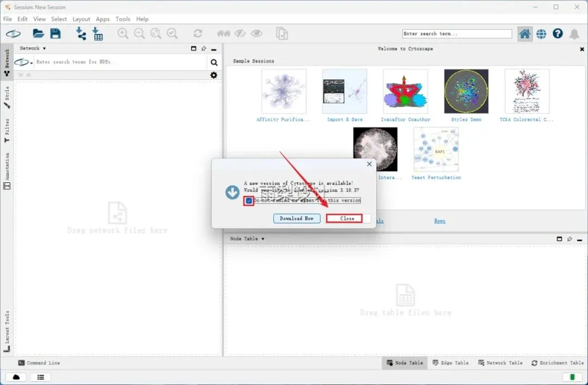The image size is (588, 385).
Task: Open the Command Line panel
Action: pyautogui.click(x=39, y=363)
